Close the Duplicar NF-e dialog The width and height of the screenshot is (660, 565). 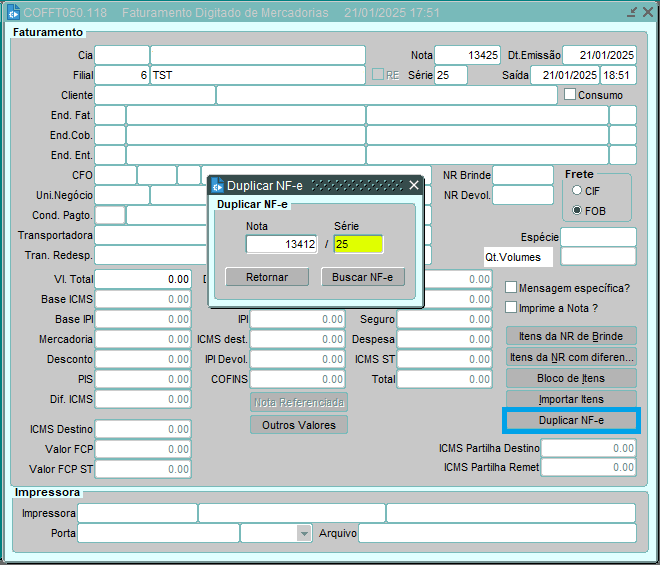414,185
